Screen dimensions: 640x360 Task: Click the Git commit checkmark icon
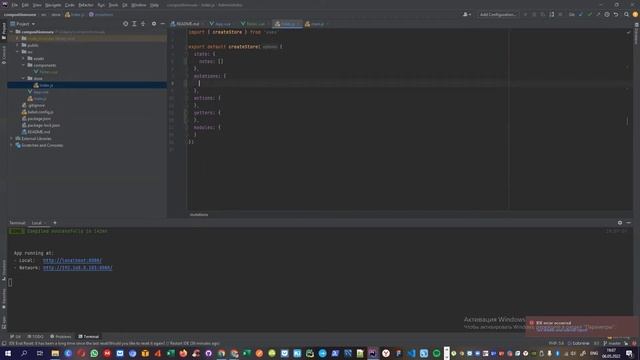click(589, 14)
